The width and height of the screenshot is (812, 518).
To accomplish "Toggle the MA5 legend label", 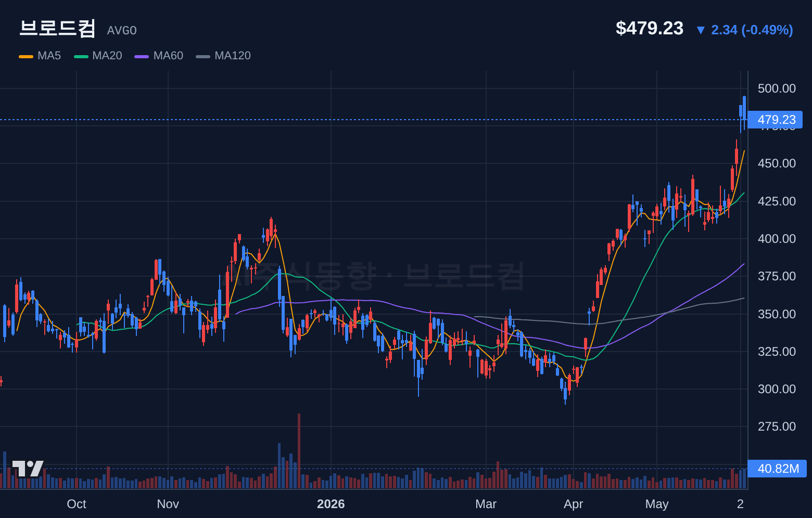I will tap(49, 56).
